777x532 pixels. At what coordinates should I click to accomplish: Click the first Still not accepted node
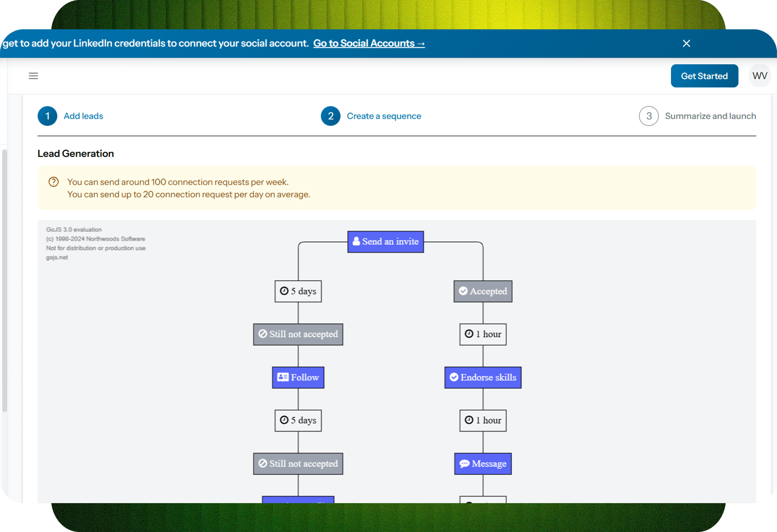[298, 334]
